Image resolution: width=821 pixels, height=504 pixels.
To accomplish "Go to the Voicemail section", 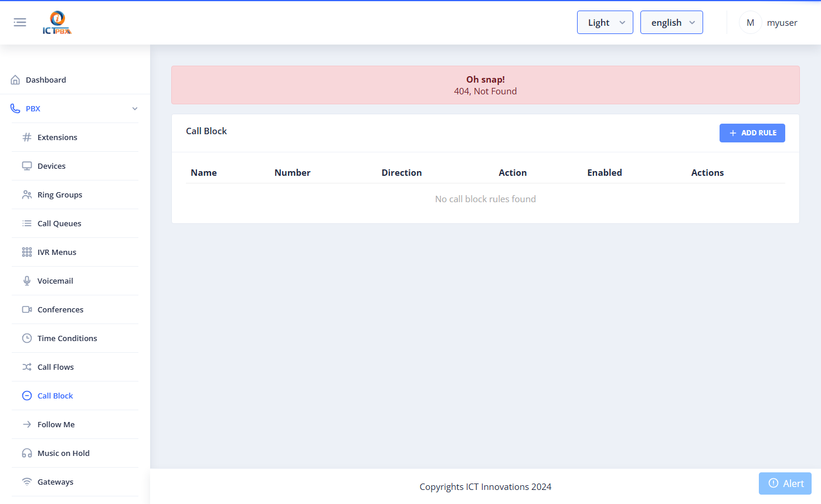I will coord(75,281).
